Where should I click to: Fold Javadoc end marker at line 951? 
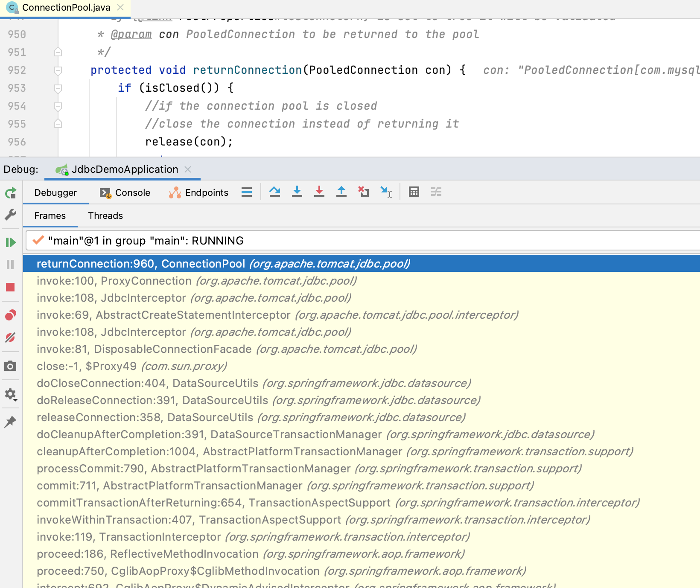pyautogui.click(x=58, y=52)
